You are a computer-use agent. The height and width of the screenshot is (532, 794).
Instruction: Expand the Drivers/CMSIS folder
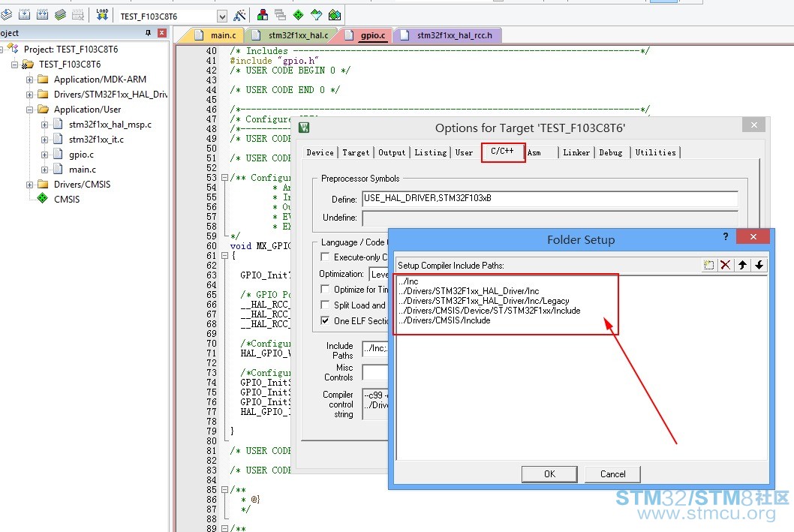pyautogui.click(x=29, y=185)
